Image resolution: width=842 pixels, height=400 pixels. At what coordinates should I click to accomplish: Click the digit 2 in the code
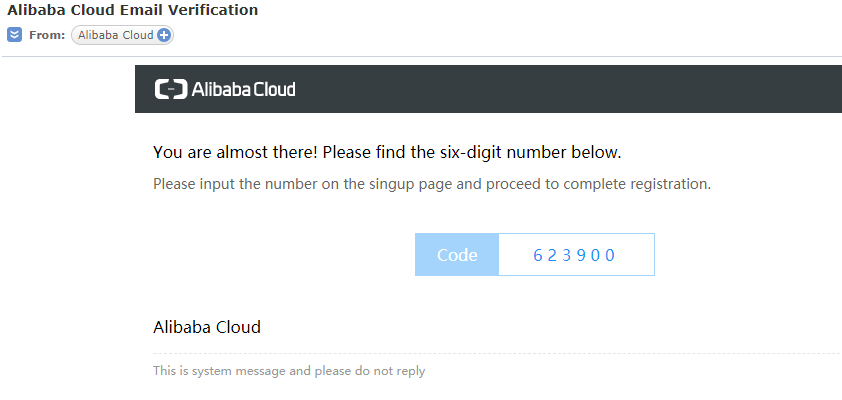[553, 255]
